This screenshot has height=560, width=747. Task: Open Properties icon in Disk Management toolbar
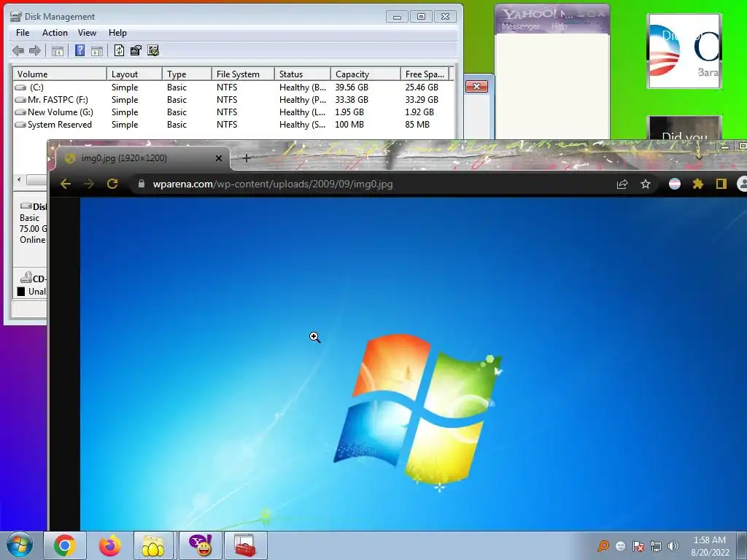136,50
